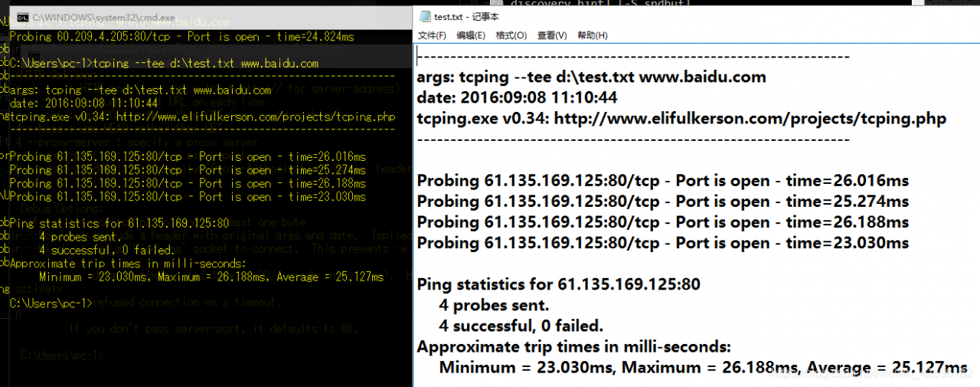The width and height of the screenshot is (980, 387).
Task: Click '4 probes sent.' in cmd window
Action: [x=80, y=237]
